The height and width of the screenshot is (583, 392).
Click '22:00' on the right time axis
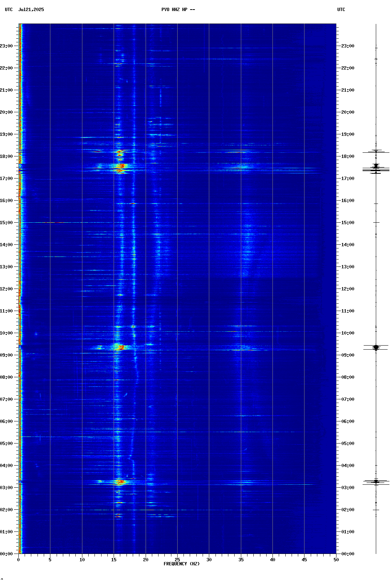348,68
